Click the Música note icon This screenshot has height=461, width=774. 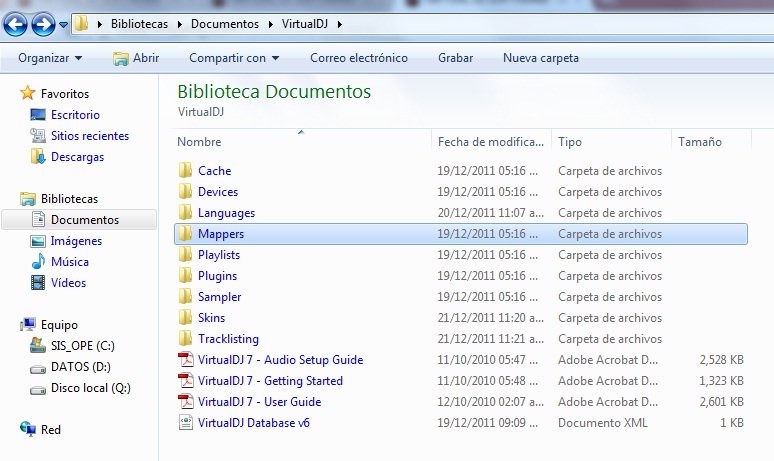tap(38, 261)
